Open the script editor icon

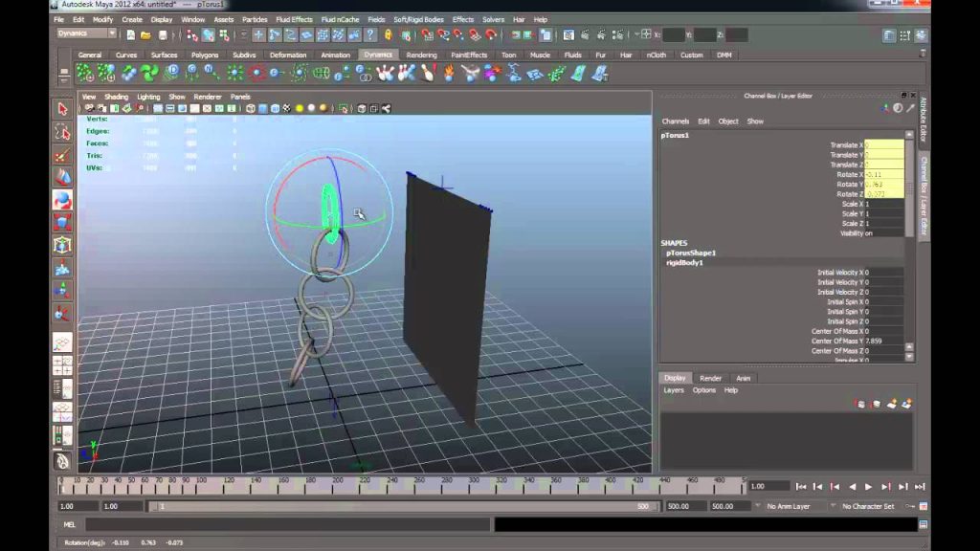924,525
